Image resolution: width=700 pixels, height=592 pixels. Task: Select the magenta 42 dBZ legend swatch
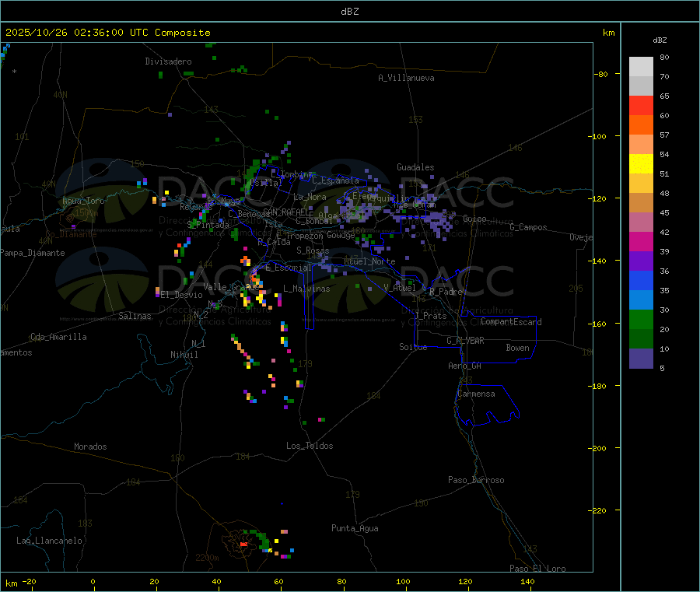pyautogui.click(x=641, y=241)
